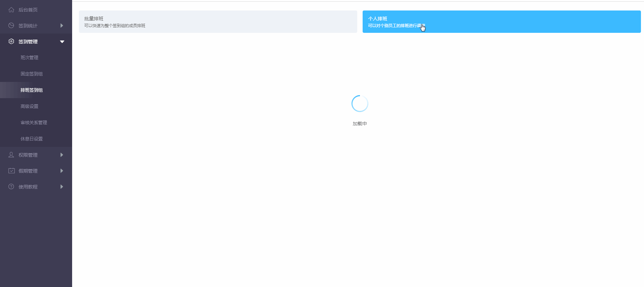Expand the 假期管理 arrow
The image size is (644, 287).
coord(62,171)
